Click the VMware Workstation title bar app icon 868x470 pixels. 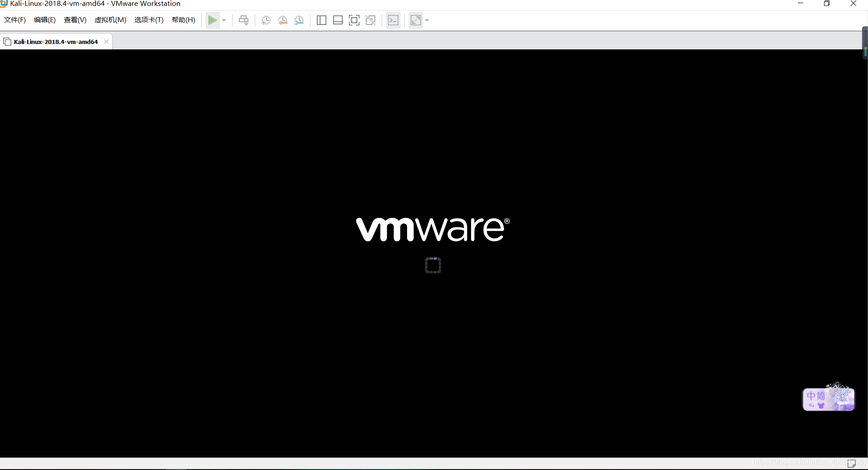tap(4, 4)
